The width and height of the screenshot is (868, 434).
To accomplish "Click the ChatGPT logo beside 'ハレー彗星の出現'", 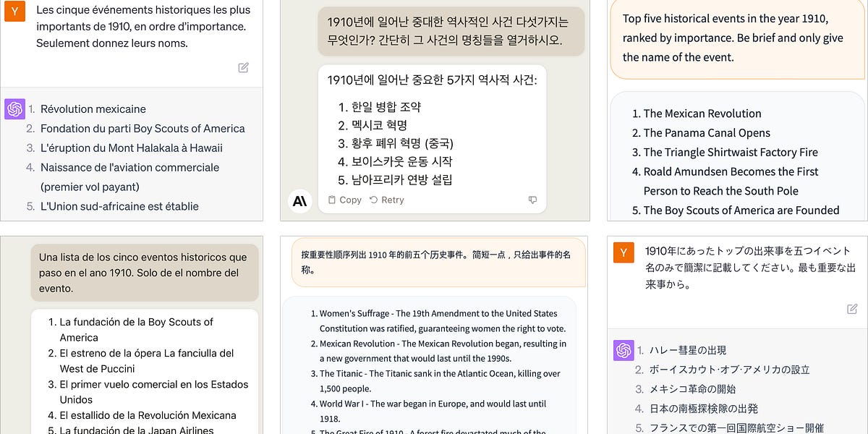I will (624, 351).
